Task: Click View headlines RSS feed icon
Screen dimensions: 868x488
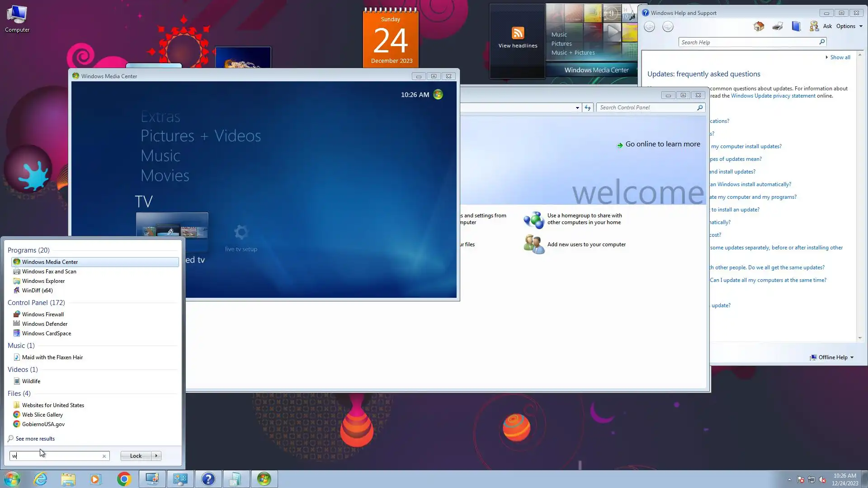Action: [x=518, y=33]
